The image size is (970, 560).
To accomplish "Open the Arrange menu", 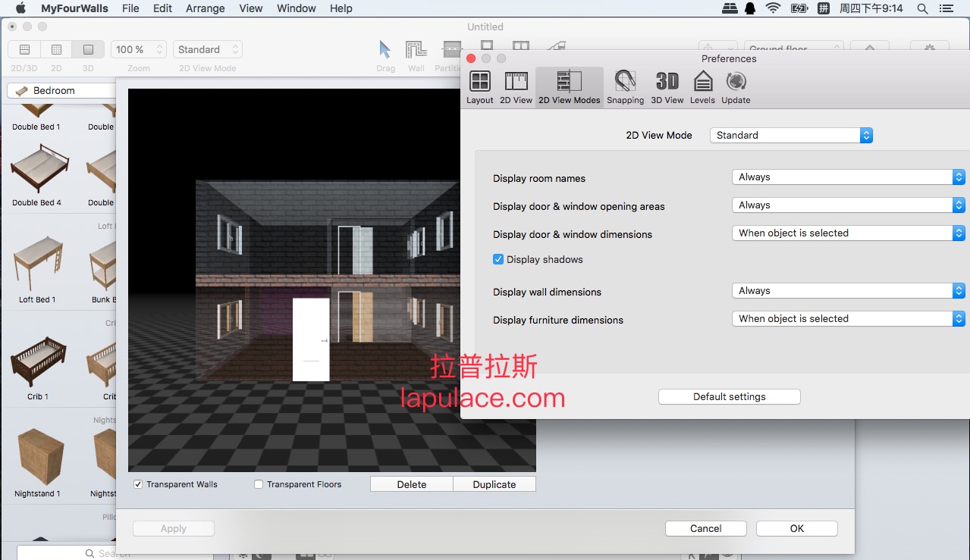I will pyautogui.click(x=205, y=8).
